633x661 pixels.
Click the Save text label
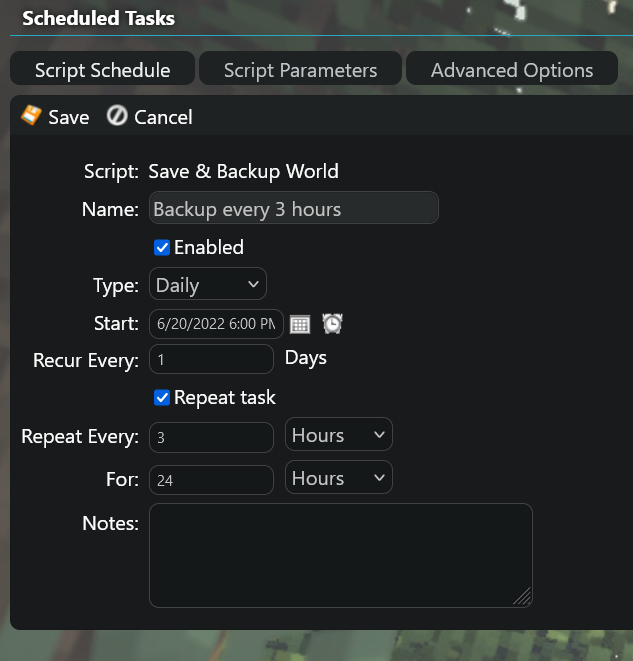click(69, 117)
